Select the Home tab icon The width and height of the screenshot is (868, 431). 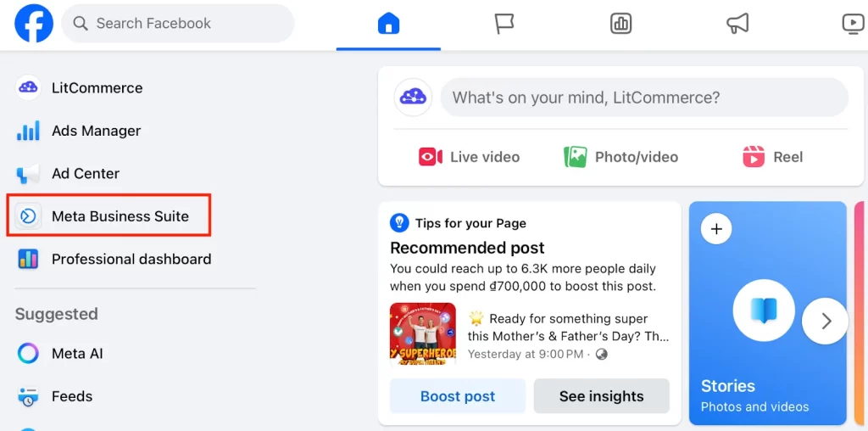(x=388, y=24)
